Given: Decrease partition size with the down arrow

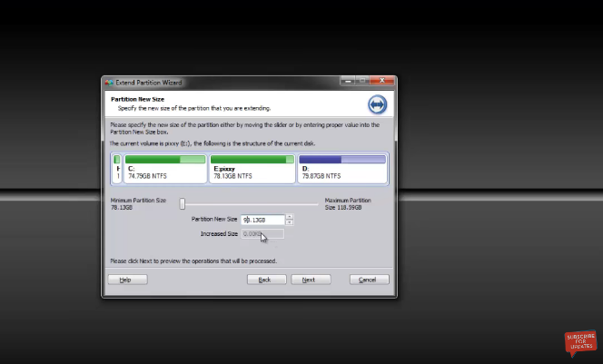Looking at the screenshot, I should click(x=290, y=223).
